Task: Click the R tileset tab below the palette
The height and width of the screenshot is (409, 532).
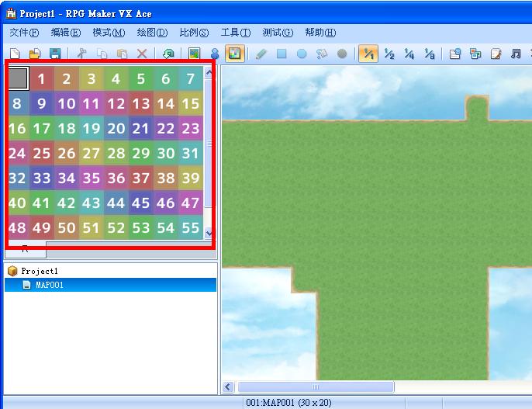Action: 26,249
